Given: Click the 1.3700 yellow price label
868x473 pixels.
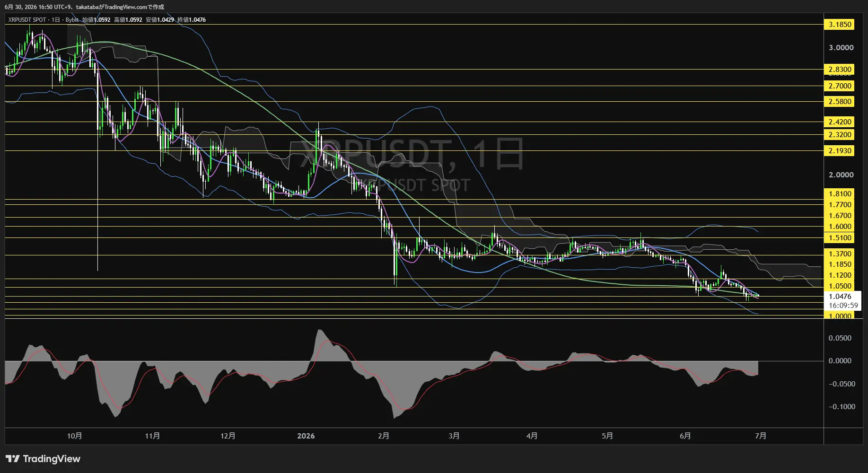Looking at the screenshot, I should (x=840, y=254).
